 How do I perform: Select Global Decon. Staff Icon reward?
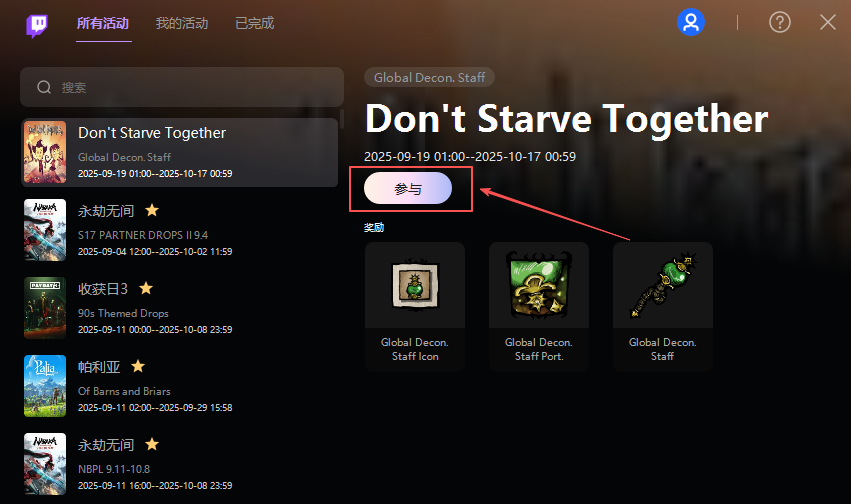(x=415, y=307)
